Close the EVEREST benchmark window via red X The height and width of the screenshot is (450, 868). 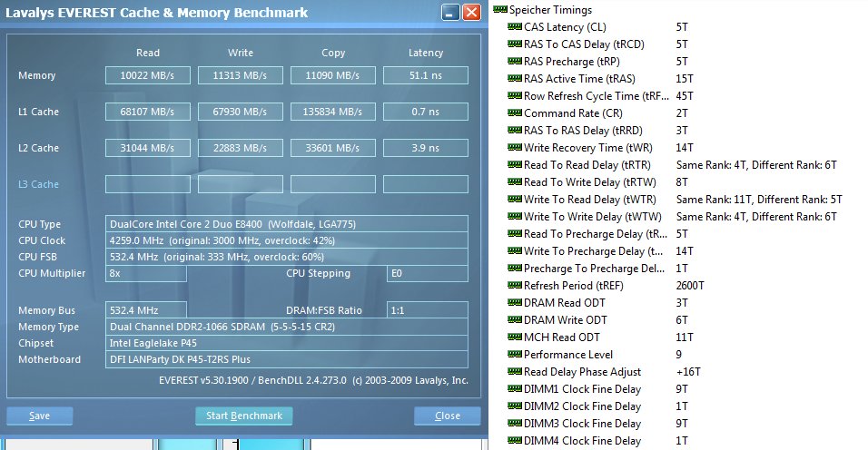click(x=471, y=12)
